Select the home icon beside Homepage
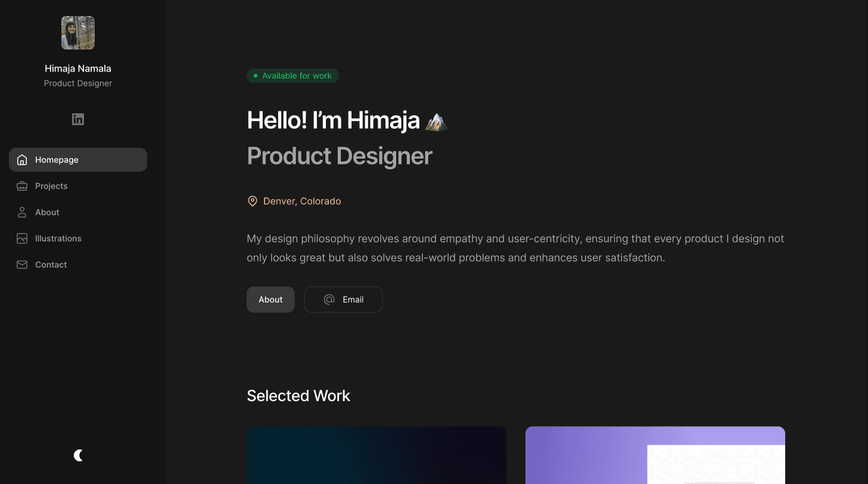Viewport: 868px width, 484px height. (x=21, y=160)
